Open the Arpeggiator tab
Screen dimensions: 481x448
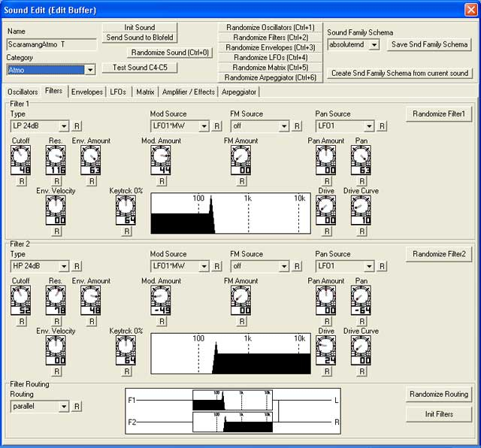239,92
